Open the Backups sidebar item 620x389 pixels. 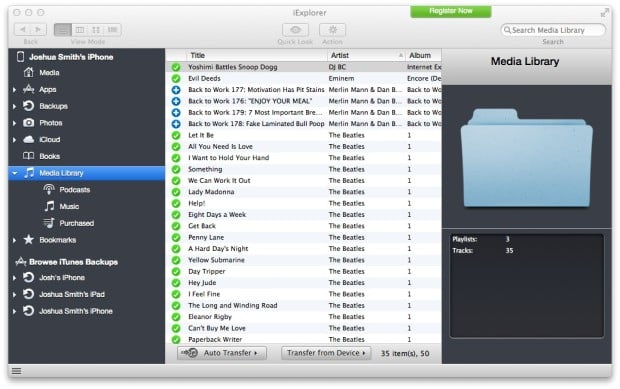coord(53,106)
